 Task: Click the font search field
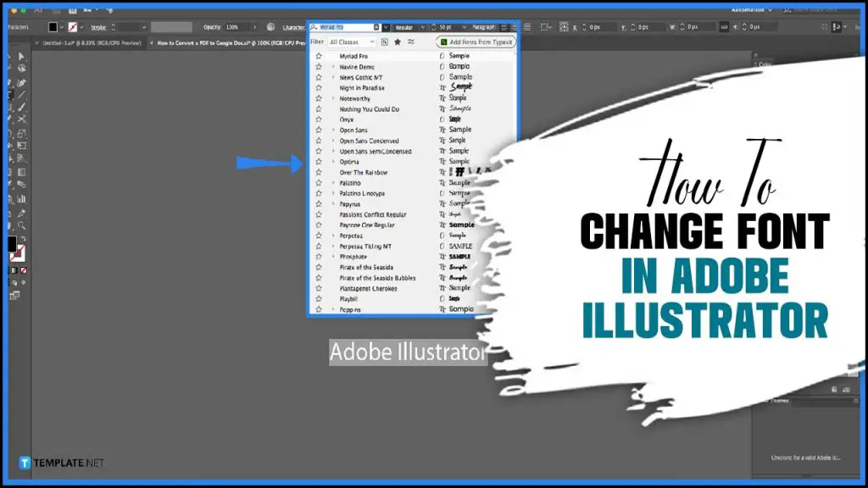click(x=346, y=27)
